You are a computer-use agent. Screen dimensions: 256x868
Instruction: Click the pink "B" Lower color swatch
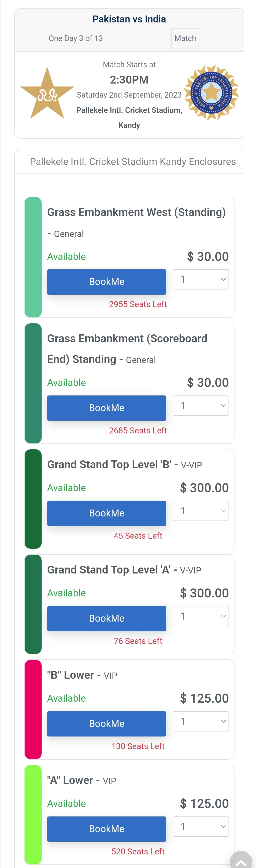33,709
